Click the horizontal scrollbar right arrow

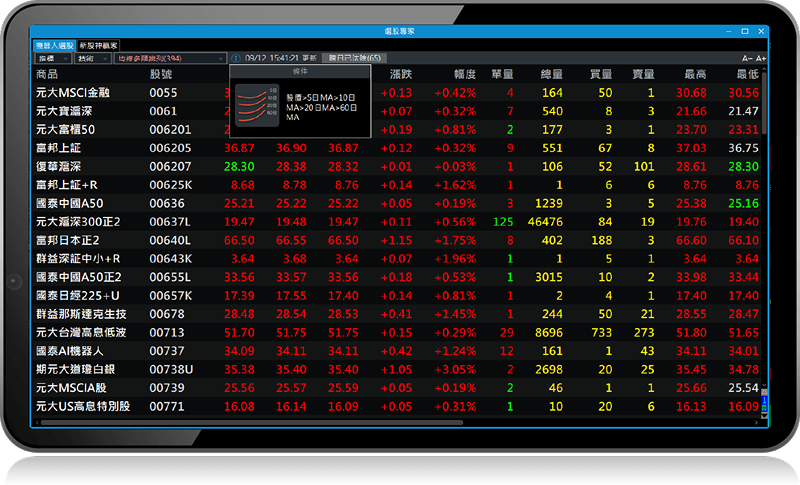point(756,422)
